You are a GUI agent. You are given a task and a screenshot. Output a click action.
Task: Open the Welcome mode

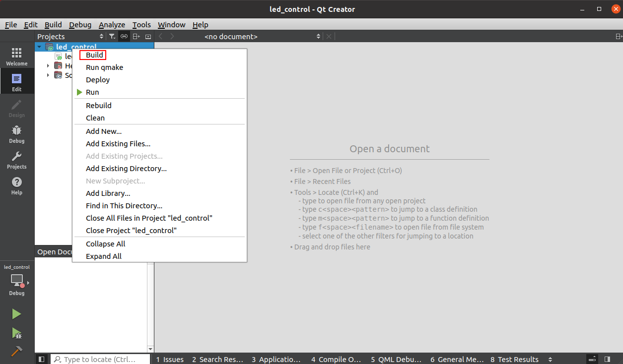click(17, 56)
